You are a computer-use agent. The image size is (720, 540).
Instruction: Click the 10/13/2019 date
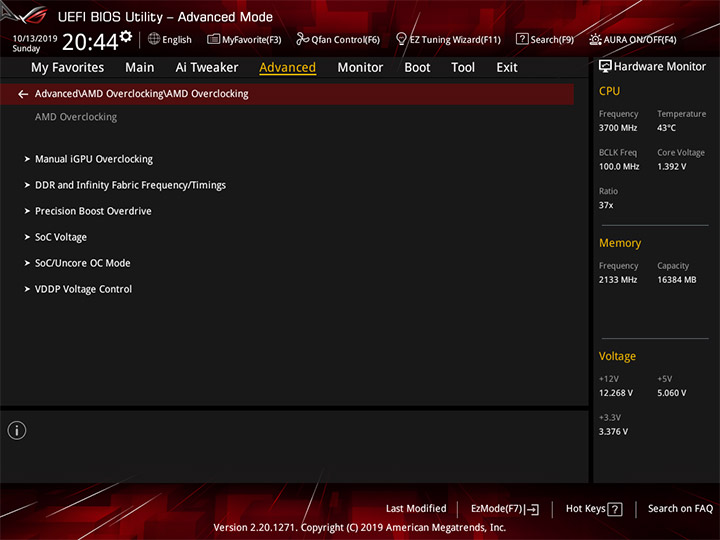coord(35,39)
